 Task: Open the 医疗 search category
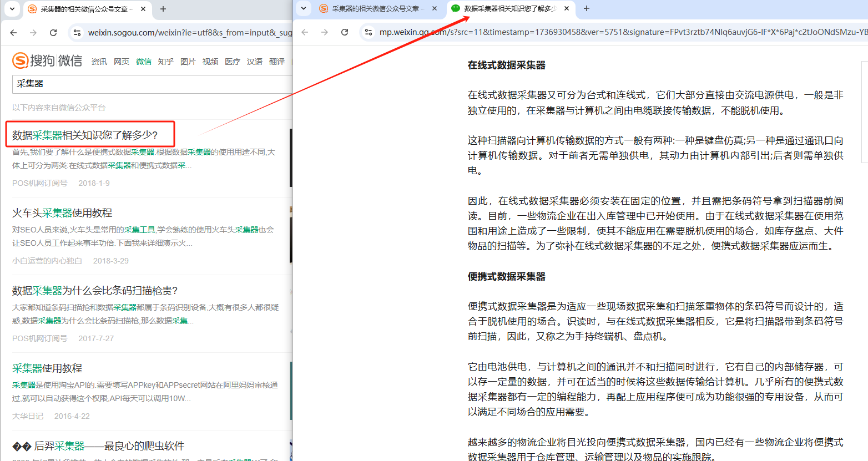point(233,62)
